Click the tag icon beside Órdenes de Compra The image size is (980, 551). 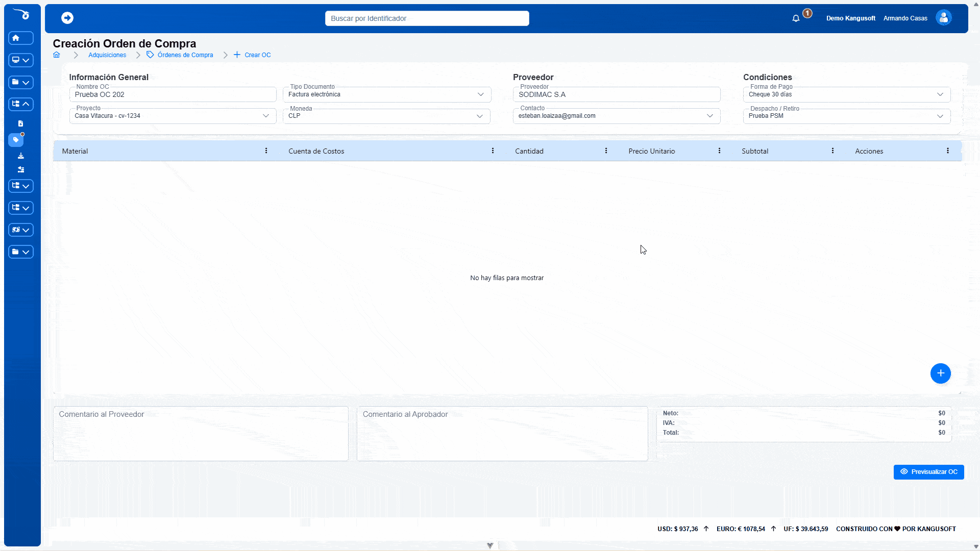coord(150,55)
